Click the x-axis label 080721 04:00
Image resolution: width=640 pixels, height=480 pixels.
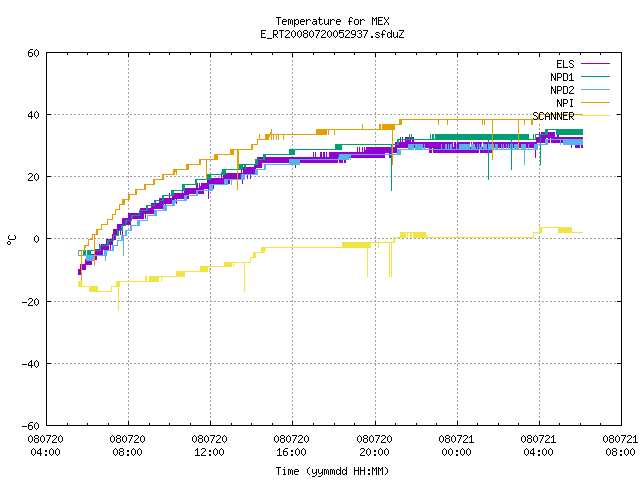pos(538,446)
